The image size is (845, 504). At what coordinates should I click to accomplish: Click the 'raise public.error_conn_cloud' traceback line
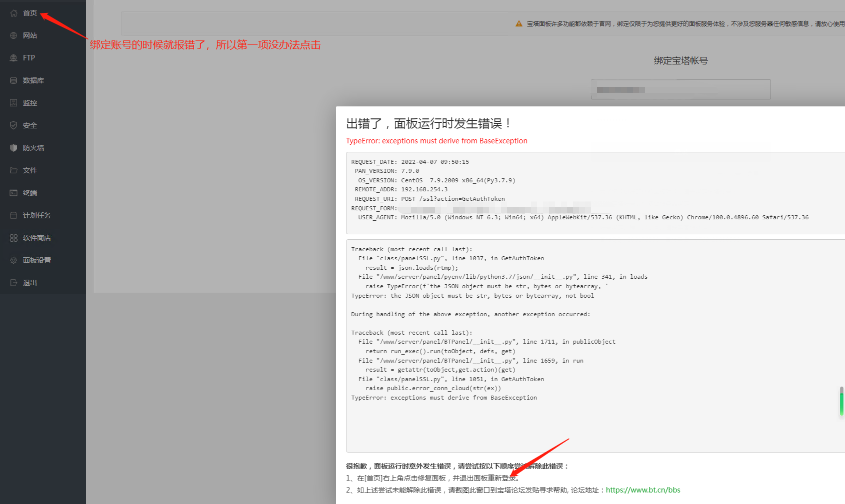(x=433, y=388)
